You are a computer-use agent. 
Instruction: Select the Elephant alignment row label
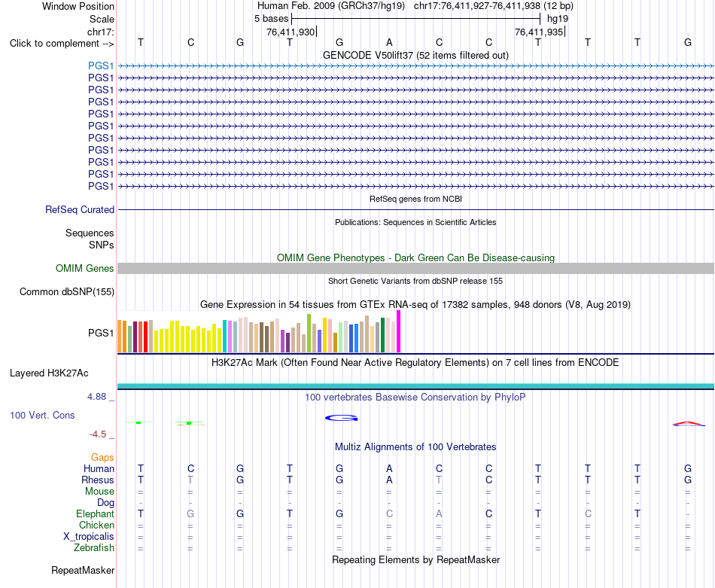coord(95,514)
